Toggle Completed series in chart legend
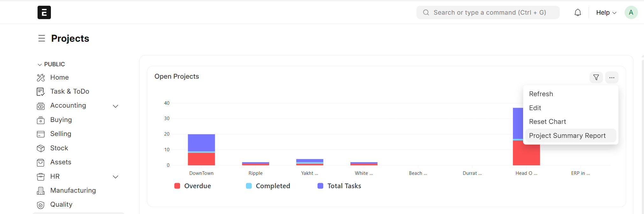Viewport: 644px width, 214px height. coord(268,186)
